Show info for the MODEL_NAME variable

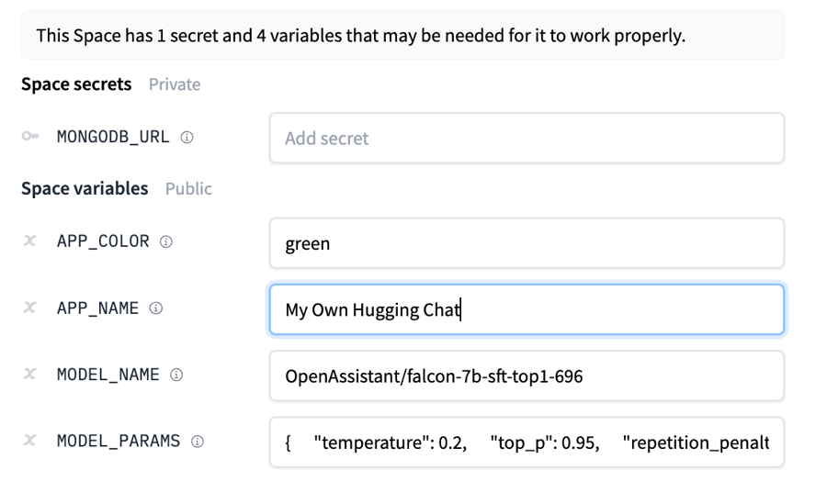176,375
